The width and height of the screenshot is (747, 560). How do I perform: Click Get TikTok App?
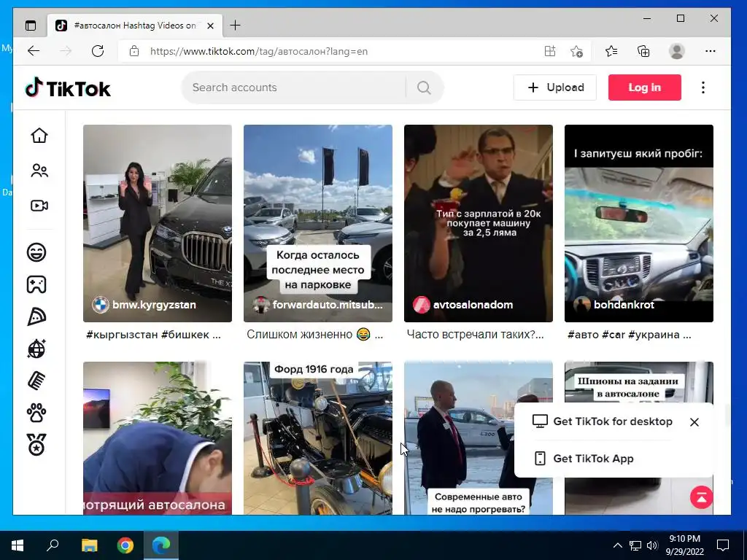[x=584, y=459]
